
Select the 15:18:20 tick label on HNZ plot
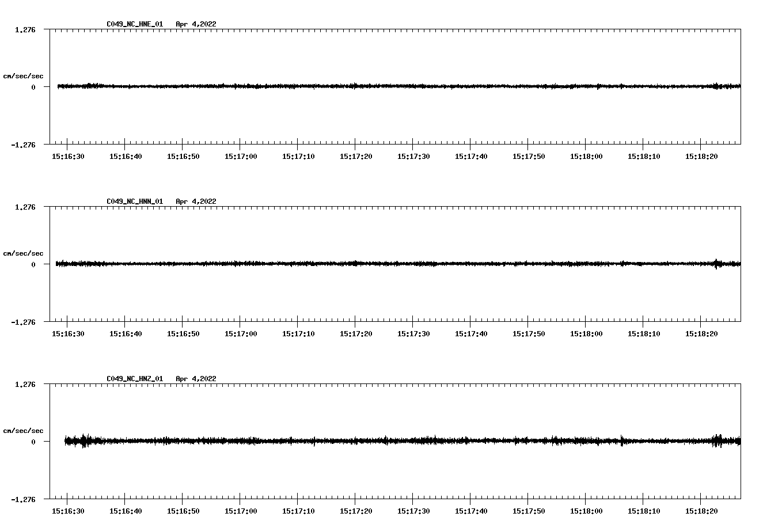point(701,511)
